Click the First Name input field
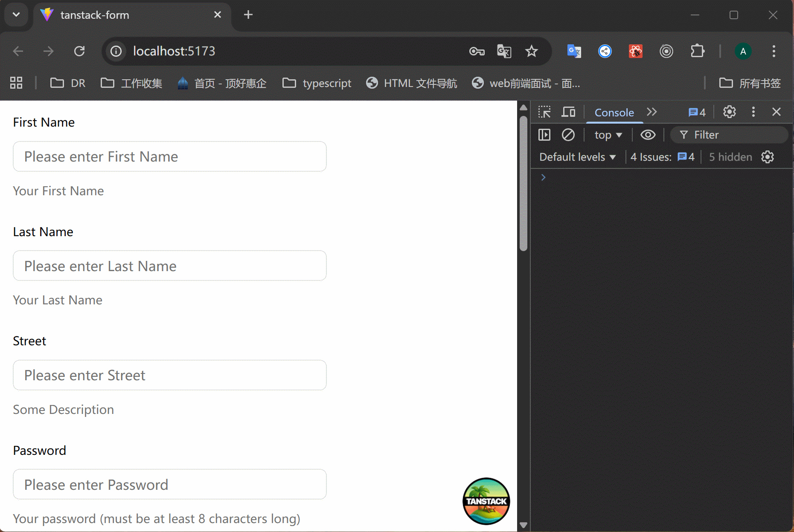This screenshot has width=794, height=532. [x=170, y=157]
